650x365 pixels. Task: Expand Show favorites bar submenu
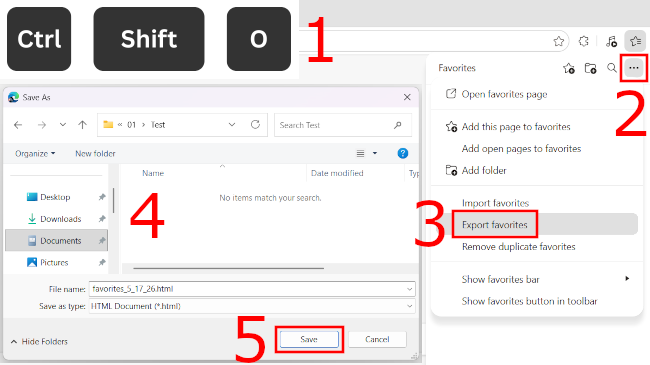pyautogui.click(x=537, y=279)
